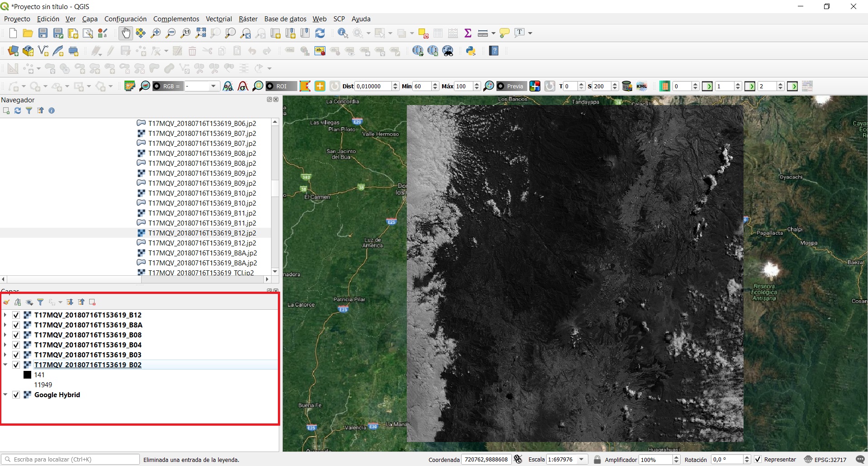Click the SCP create ROI plus button
Image resolution: width=868 pixels, height=466 pixels.
click(320, 86)
